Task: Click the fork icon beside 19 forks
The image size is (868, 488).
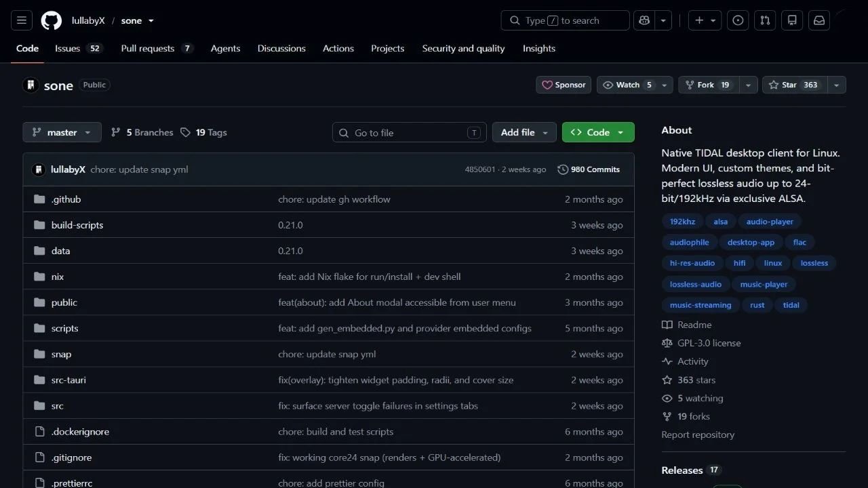Action: 667,417
